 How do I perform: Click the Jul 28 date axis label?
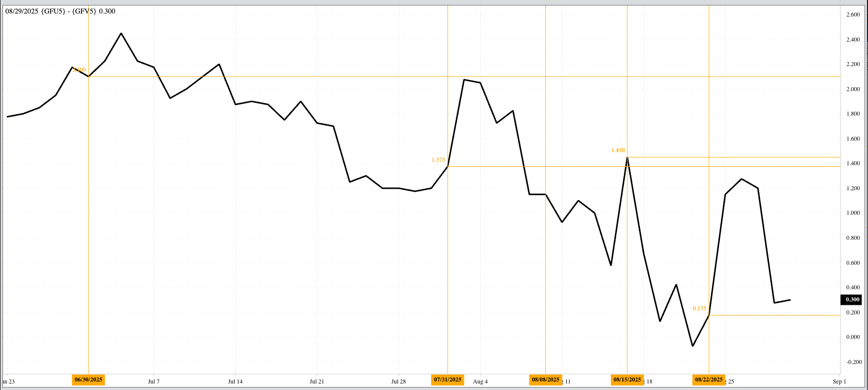[x=398, y=381]
